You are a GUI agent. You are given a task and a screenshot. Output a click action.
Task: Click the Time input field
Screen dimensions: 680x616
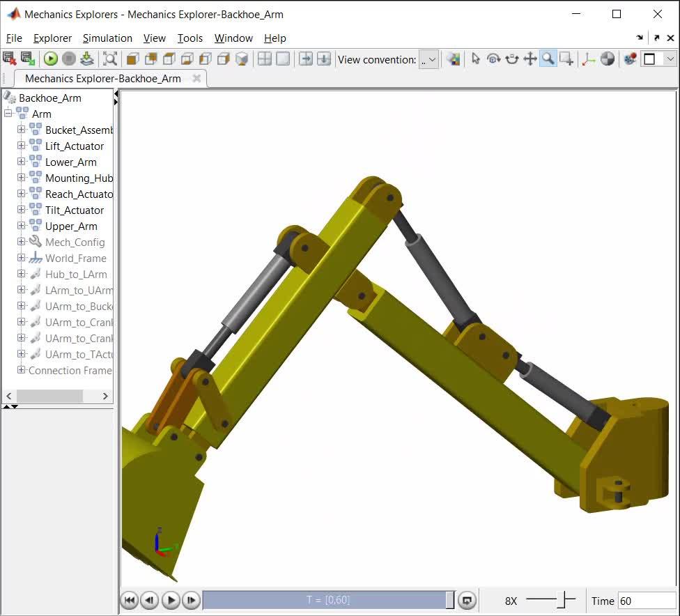[646, 601]
